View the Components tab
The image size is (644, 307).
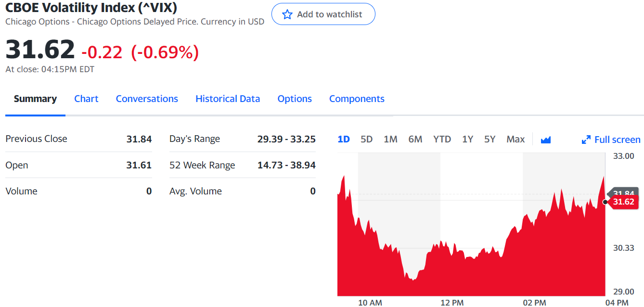coord(357,99)
